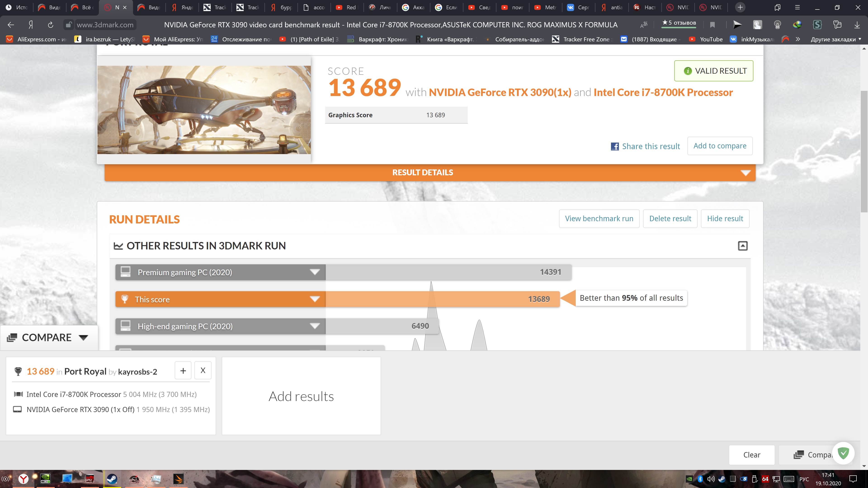868x488 pixels.
Task: Expand Premium gaming PC (2020) dropdown
Action: tap(315, 272)
